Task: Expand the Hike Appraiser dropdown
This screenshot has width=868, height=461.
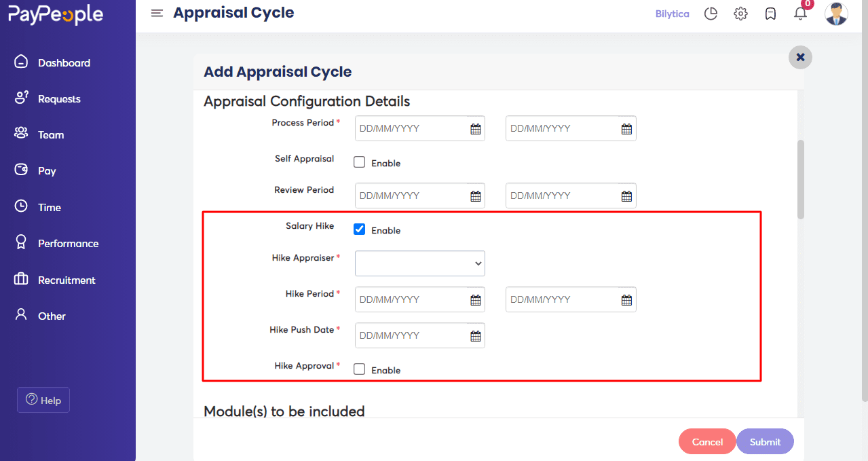Action: click(x=420, y=263)
